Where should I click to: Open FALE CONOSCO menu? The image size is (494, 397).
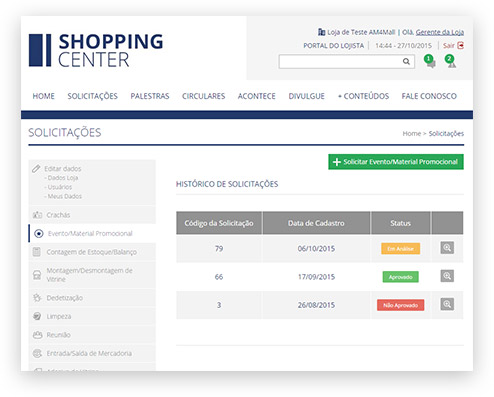[x=429, y=96]
